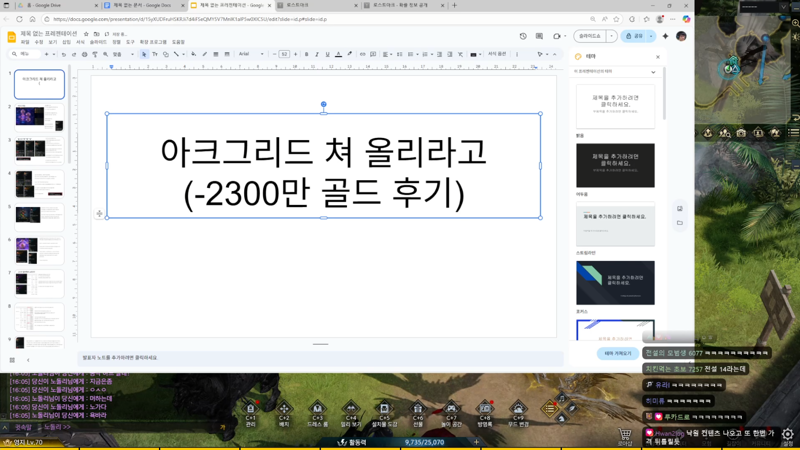Select the paint format roller tool
Screen dimensions: 800x450
95,54
